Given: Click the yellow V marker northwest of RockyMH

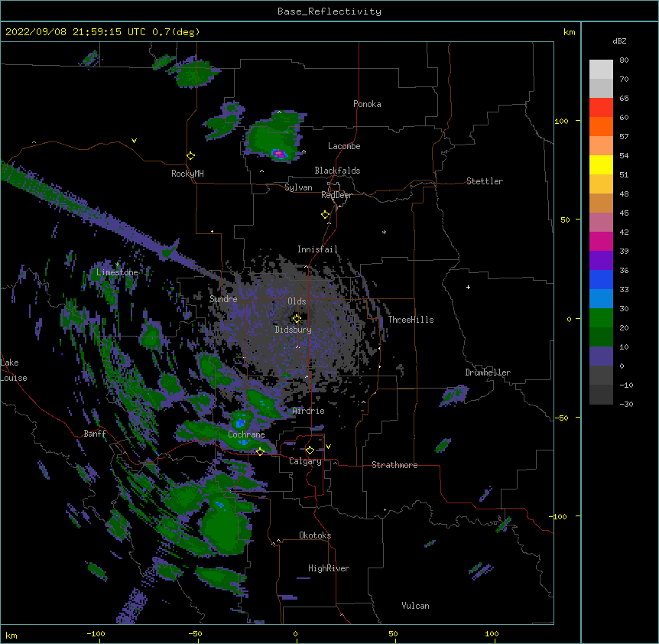Looking at the screenshot, I should [134, 141].
